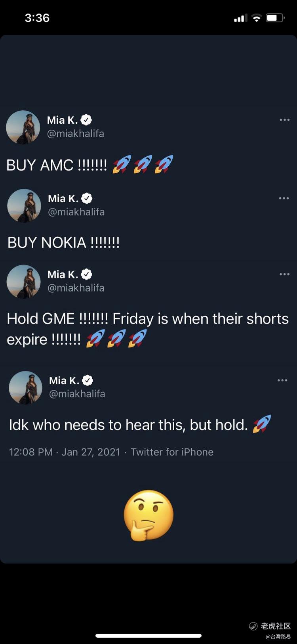Tap profile avatar on last tweet
Screen dimensions: 297x644
pos(26,387)
